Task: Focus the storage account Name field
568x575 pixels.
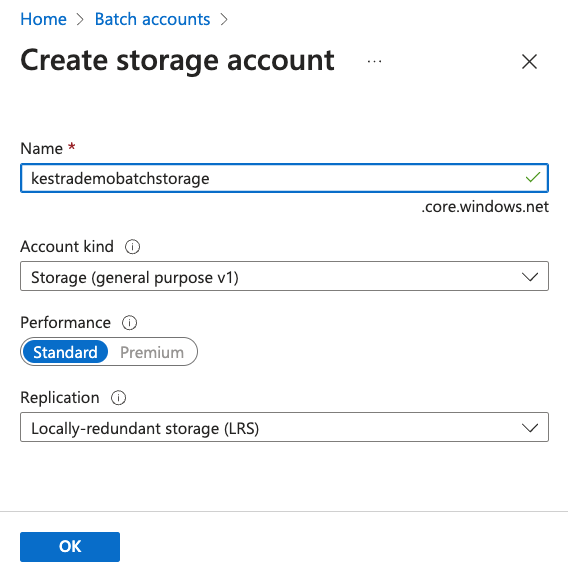Action: coord(284,178)
